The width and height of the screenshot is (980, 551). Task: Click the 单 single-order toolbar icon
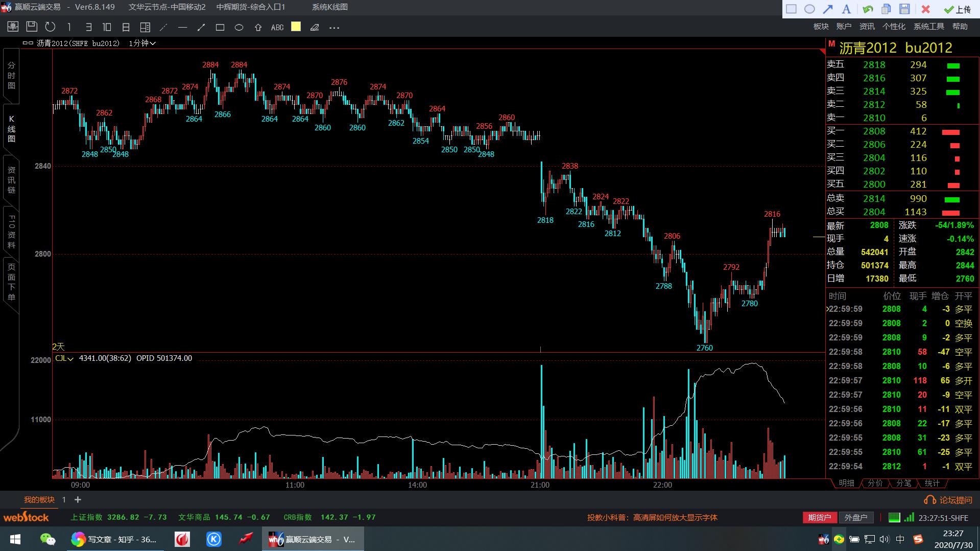[x=13, y=27]
